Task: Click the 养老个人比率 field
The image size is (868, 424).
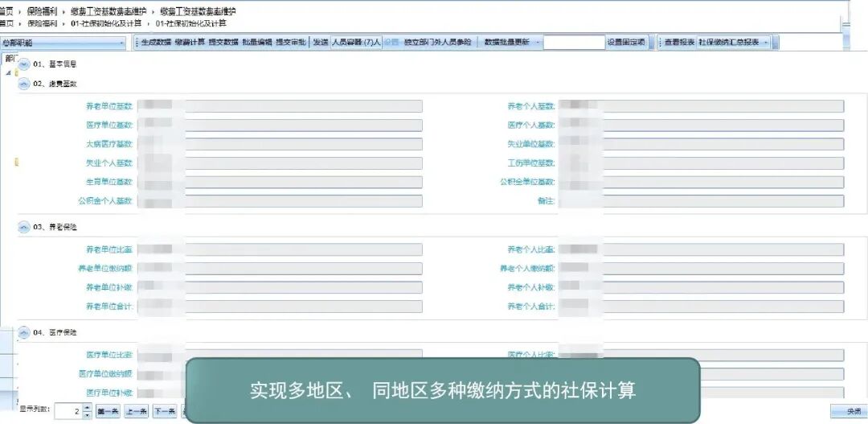Action: (x=702, y=250)
